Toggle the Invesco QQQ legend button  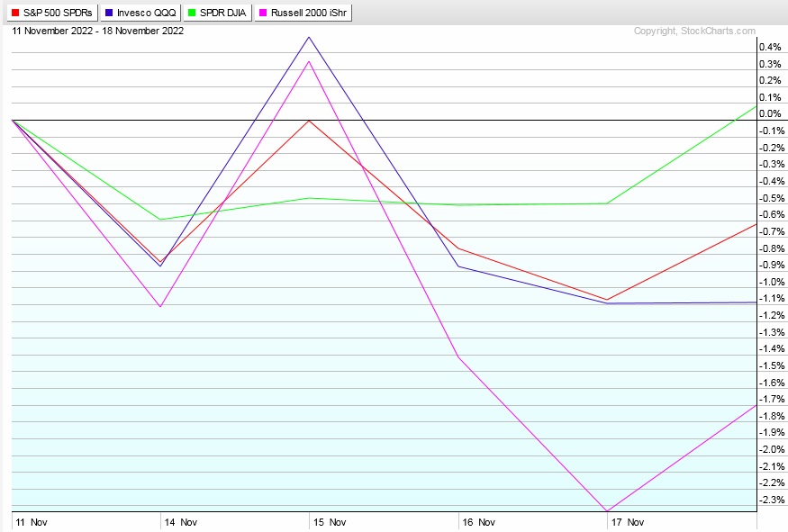click(x=140, y=13)
